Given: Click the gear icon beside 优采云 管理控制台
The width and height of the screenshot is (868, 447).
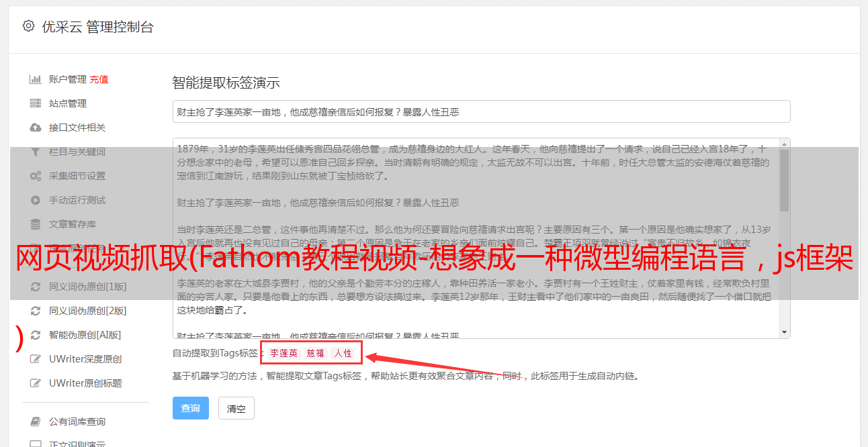Looking at the screenshot, I should [x=28, y=26].
